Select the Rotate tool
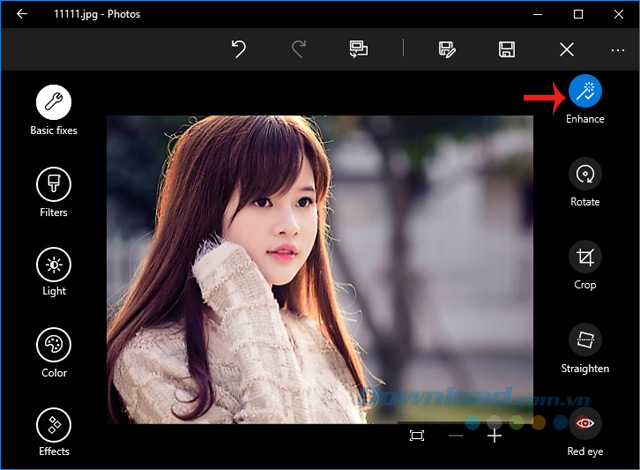Image resolution: width=640 pixels, height=470 pixels. pyautogui.click(x=585, y=174)
